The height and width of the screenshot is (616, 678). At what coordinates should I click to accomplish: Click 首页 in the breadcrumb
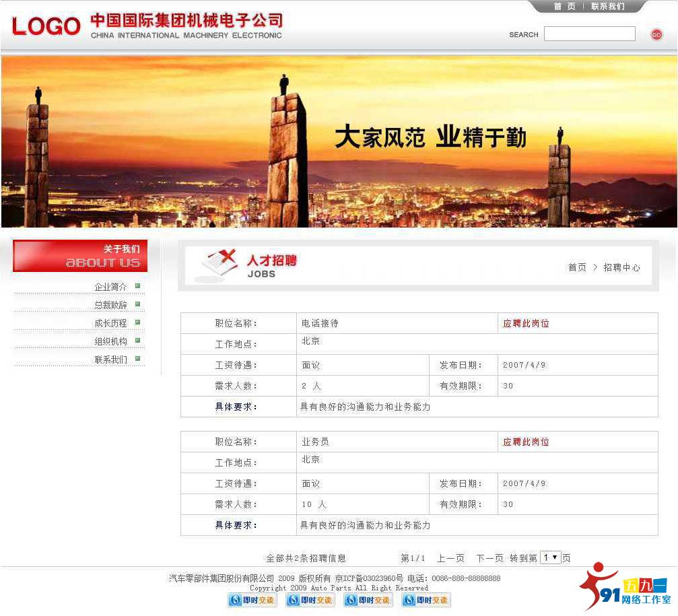click(577, 267)
